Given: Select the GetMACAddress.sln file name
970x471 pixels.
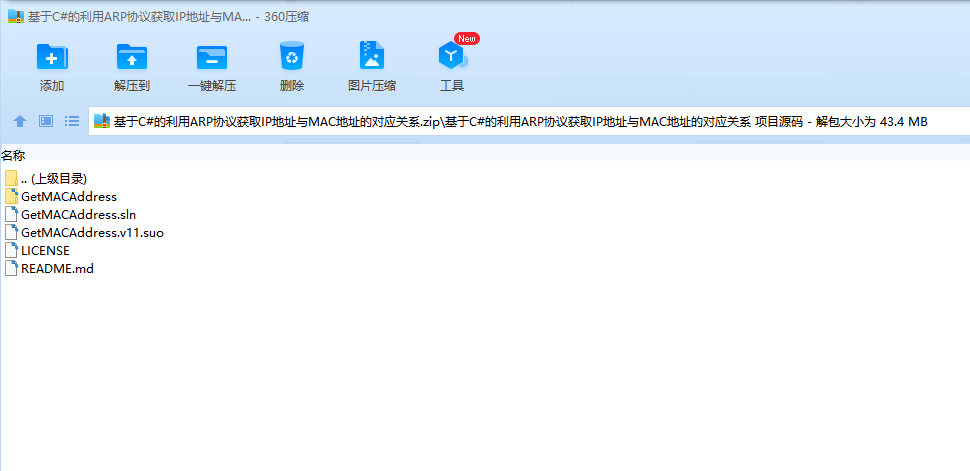Looking at the screenshot, I should (x=79, y=215).
